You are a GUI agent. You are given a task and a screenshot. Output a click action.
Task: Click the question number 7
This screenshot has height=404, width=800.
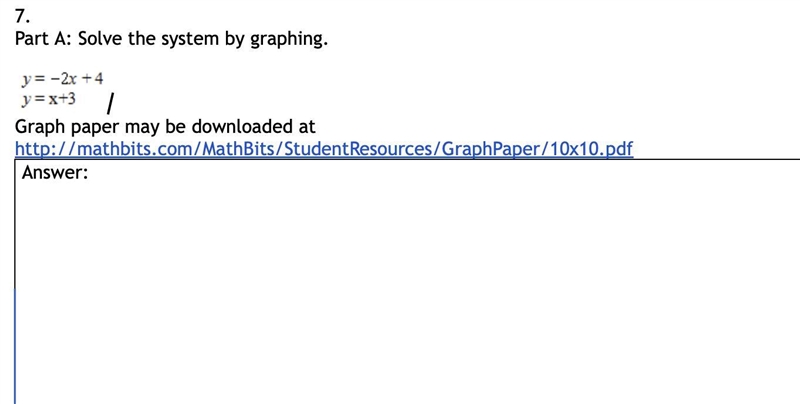(x=22, y=16)
